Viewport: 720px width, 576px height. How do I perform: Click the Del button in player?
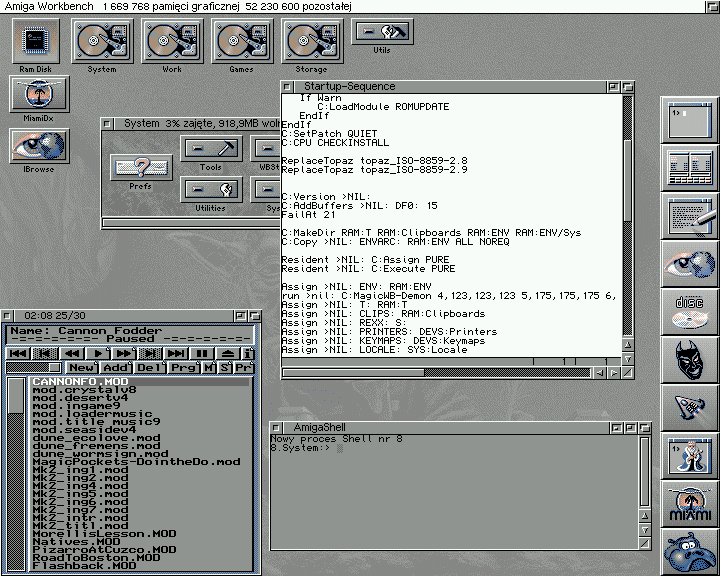(150, 367)
